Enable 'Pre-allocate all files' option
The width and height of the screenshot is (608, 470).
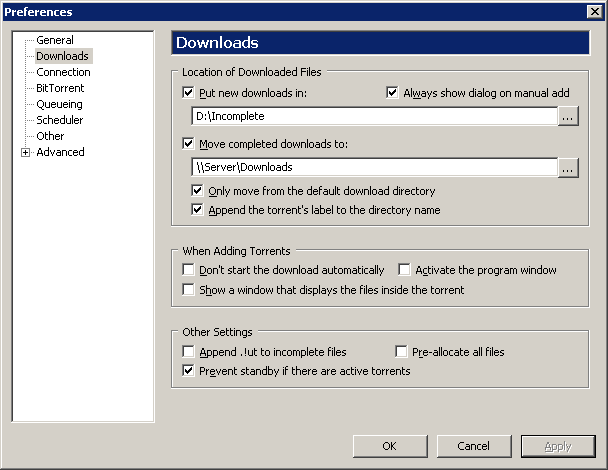401,351
